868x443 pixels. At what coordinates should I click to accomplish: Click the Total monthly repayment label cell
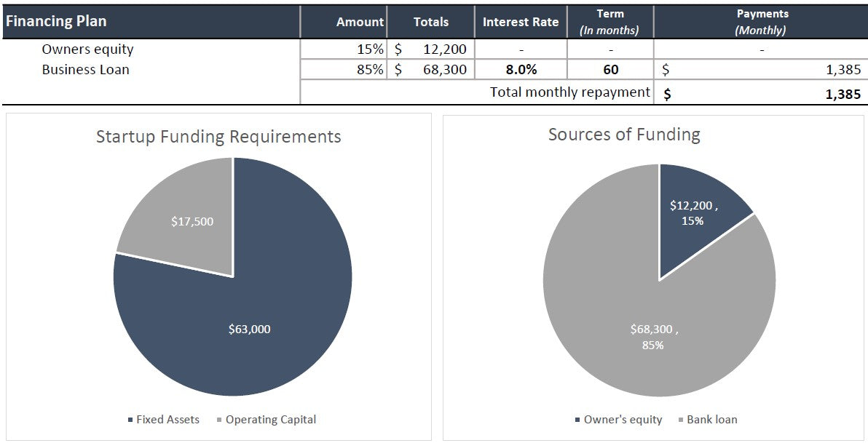[569, 92]
